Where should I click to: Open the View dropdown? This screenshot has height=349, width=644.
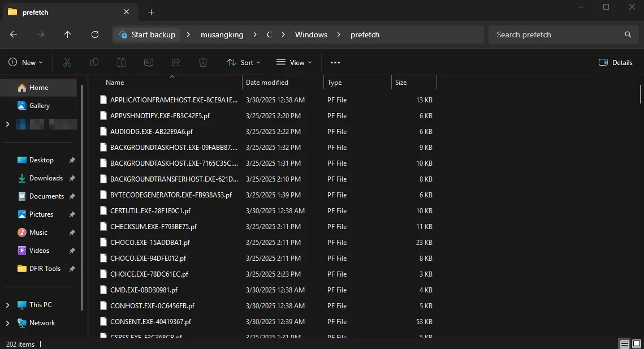(x=294, y=62)
